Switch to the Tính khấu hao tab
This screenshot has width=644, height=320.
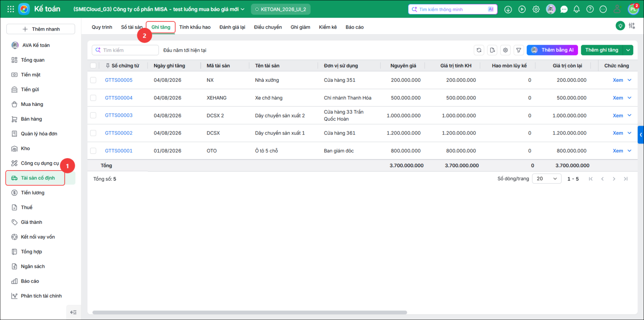pyautogui.click(x=195, y=27)
